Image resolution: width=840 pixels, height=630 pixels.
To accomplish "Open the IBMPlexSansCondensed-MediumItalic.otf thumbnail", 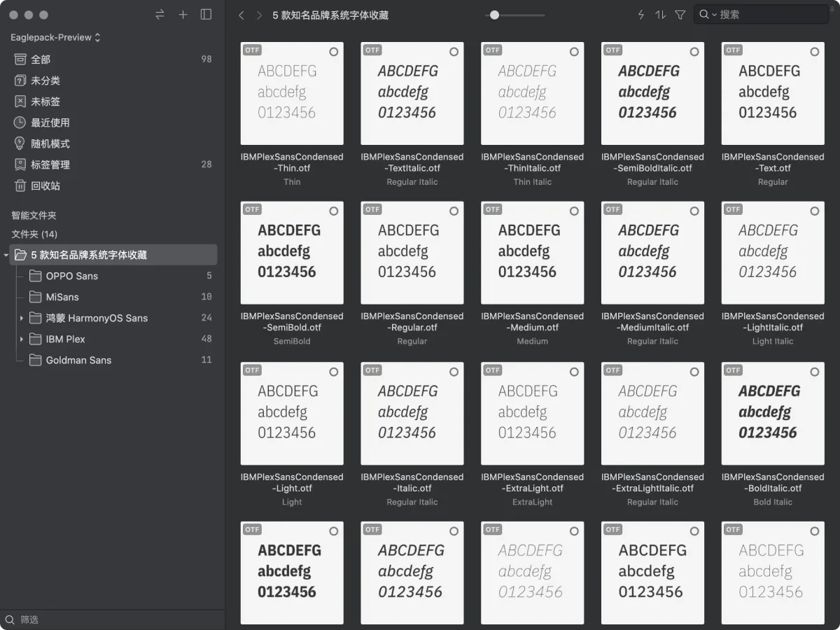I will (652, 253).
